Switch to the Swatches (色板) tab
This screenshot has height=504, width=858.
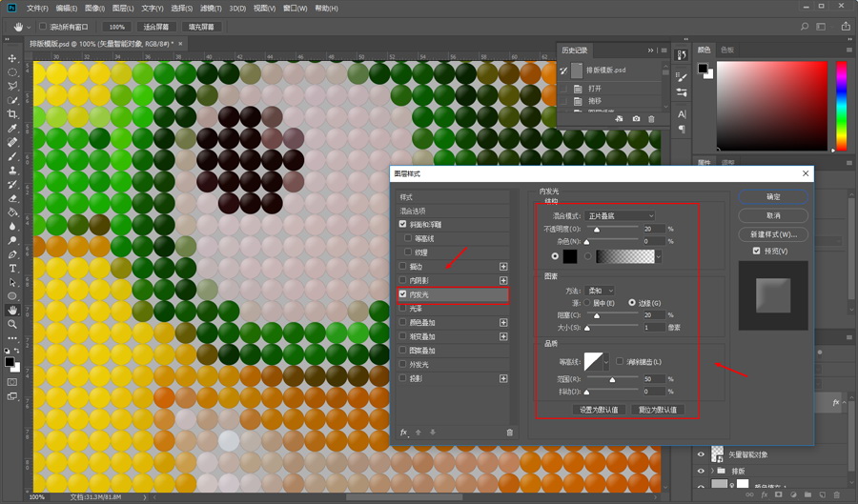tap(727, 50)
